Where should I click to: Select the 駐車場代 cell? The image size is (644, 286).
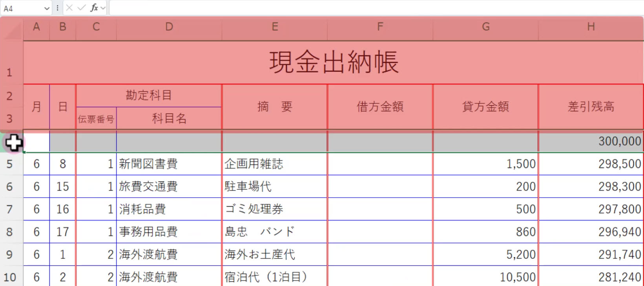(274, 186)
